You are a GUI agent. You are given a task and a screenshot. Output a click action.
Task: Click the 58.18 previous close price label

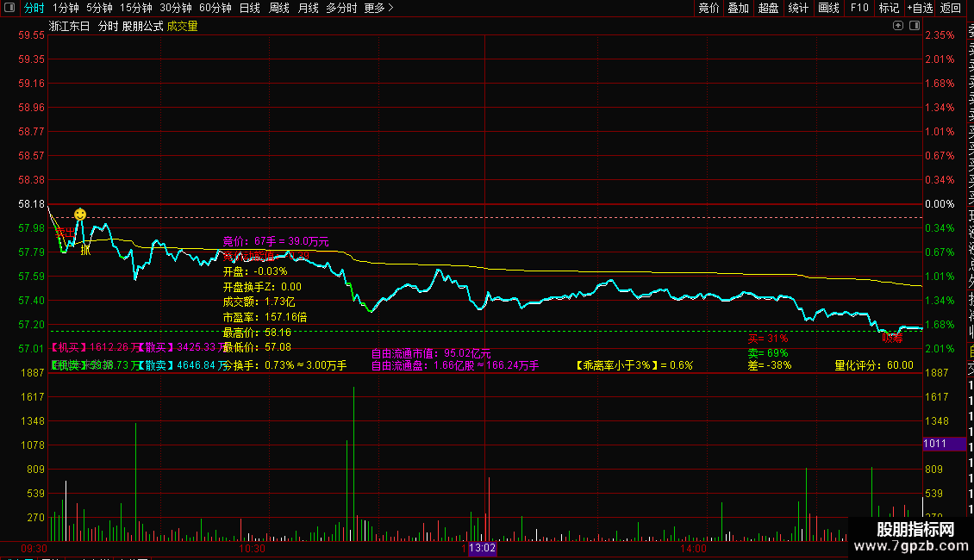pos(32,204)
